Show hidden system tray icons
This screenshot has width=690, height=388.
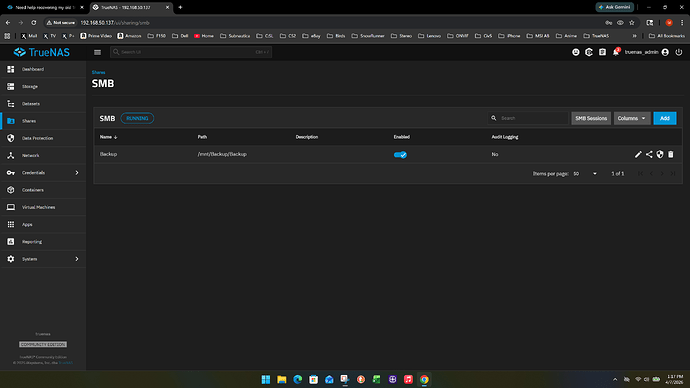tap(615, 380)
